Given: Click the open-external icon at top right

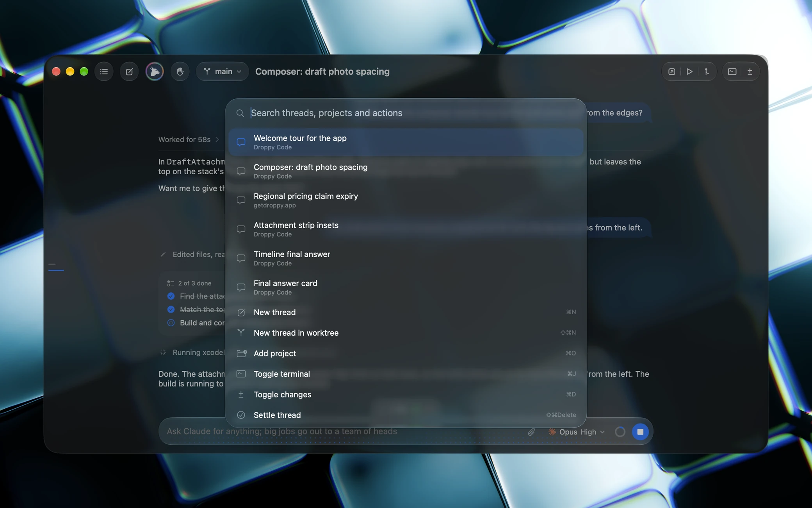Looking at the screenshot, I should click(671, 72).
